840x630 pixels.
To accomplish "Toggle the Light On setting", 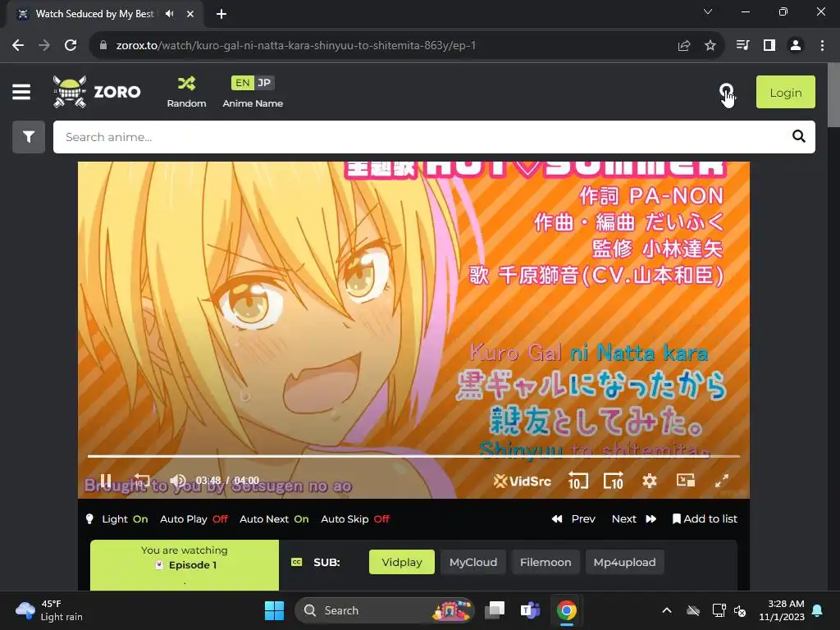I will pos(117,519).
